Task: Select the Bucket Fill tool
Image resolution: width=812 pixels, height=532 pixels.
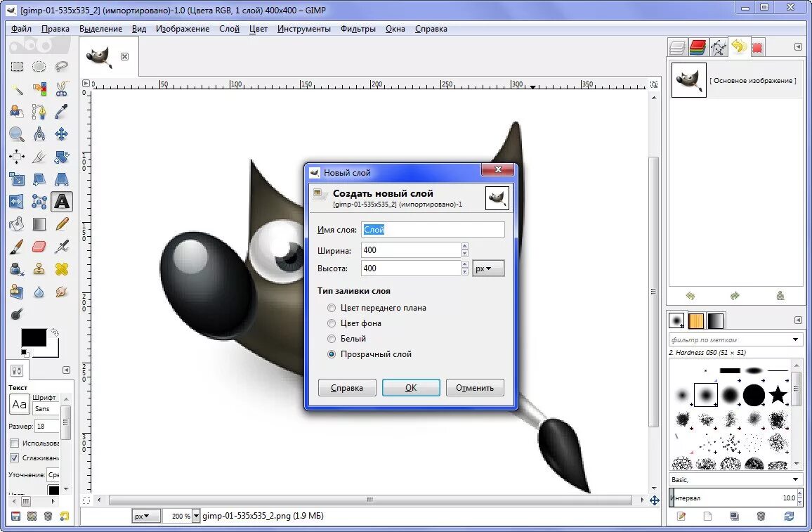Action: pos(17,224)
